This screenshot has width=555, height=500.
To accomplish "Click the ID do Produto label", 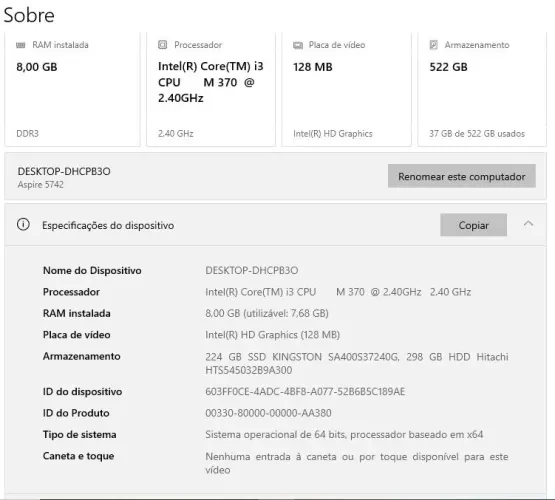I will pyautogui.click(x=76, y=413).
